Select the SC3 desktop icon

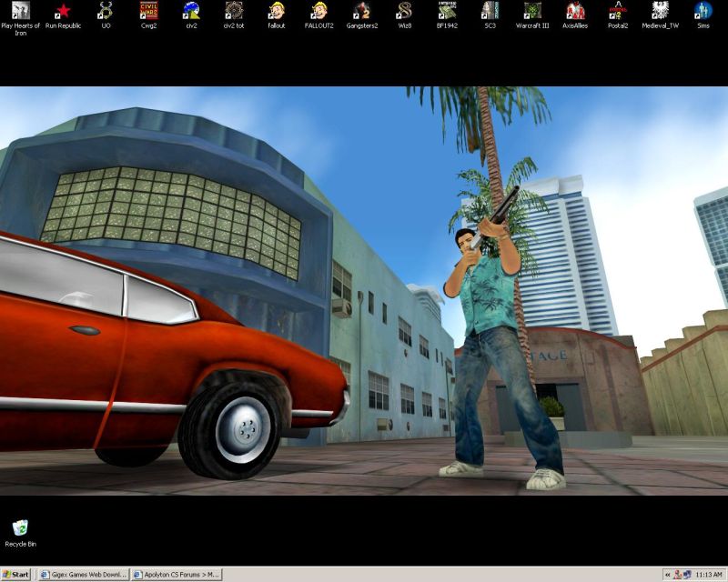tap(490, 12)
